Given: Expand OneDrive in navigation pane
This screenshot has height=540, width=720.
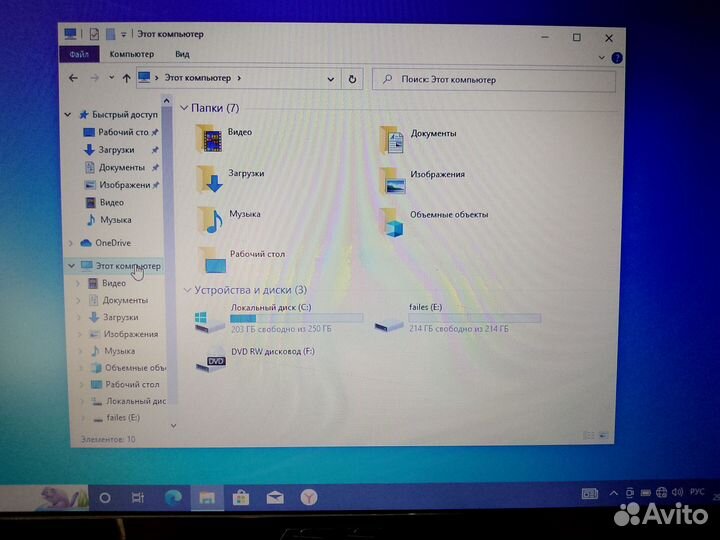Looking at the screenshot, I should click(x=71, y=243).
